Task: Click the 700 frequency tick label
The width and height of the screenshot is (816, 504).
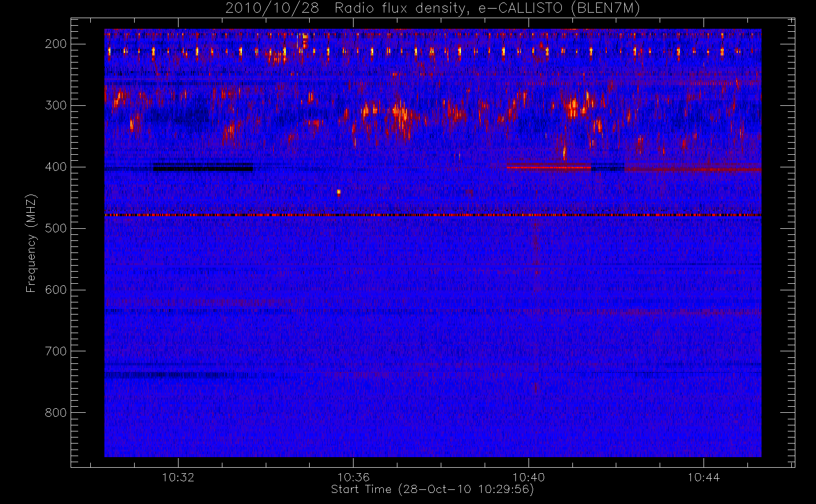Action: click(x=56, y=351)
